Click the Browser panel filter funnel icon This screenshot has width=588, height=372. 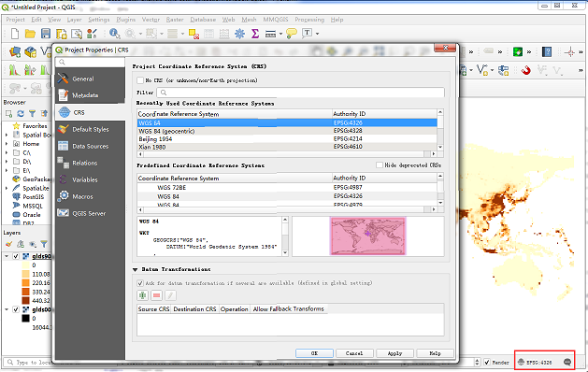[x=33, y=113]
